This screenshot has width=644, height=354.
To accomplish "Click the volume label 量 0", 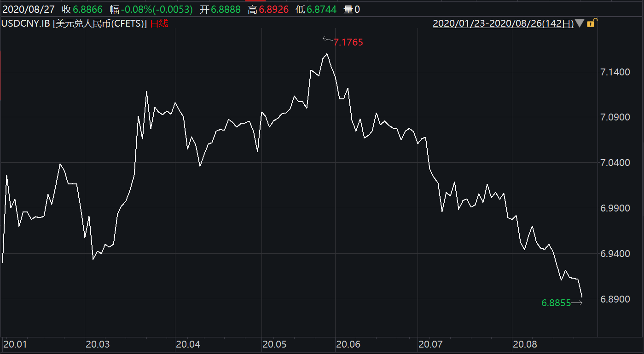I will [352, 9].
